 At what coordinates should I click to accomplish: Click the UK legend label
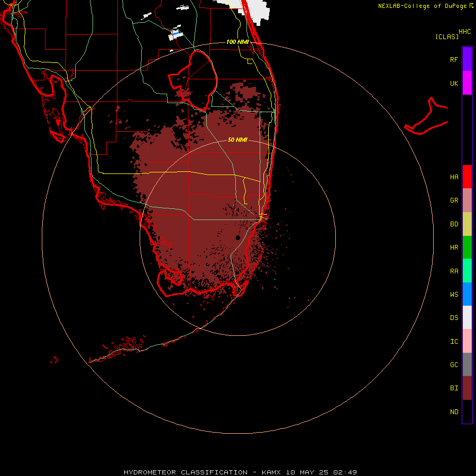coord(454,83)
